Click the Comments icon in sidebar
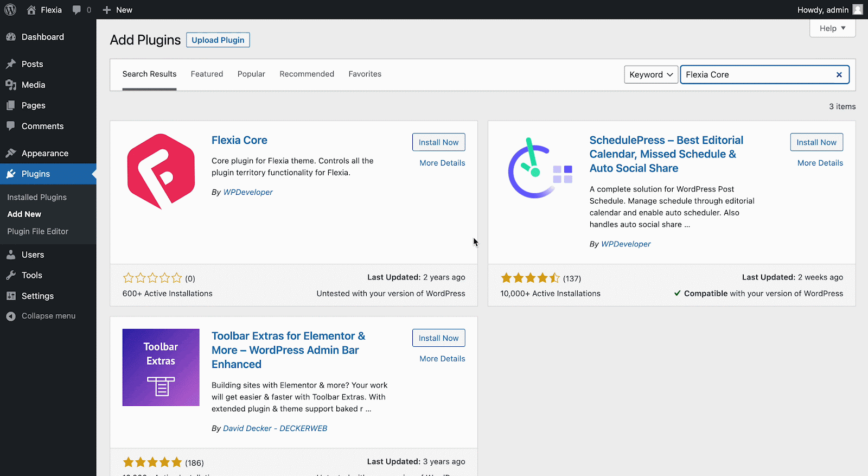 point(11,126)
